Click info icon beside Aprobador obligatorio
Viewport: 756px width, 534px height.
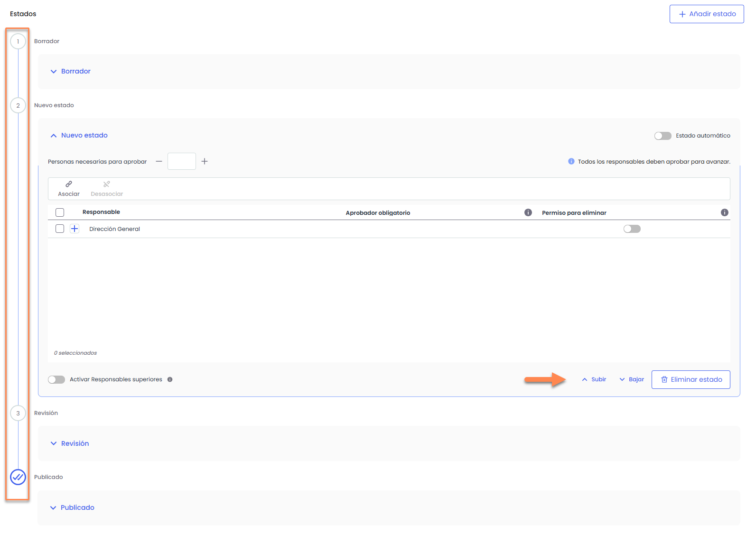(528, 212)
